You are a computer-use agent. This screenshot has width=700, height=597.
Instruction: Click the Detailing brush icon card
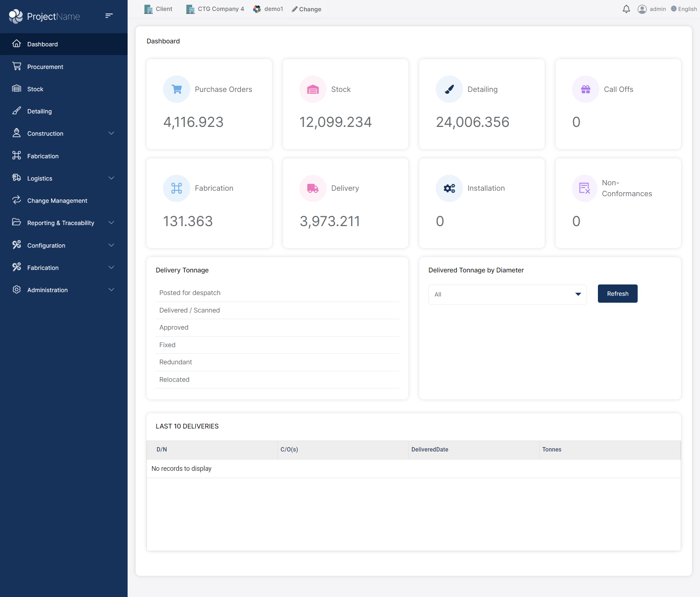pyautogui.click(x=449, y=89)
